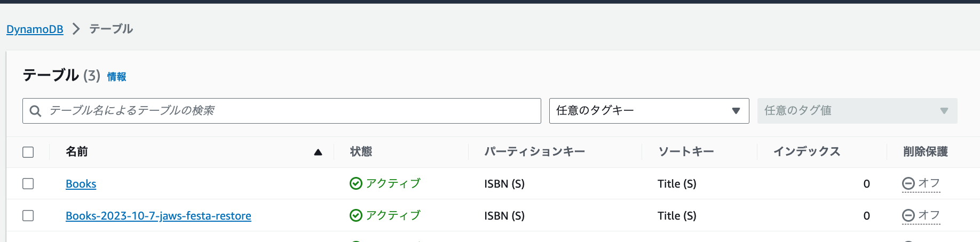Click the インデックス column header
This screenshot has width=980, height=242.
[807, 152]
